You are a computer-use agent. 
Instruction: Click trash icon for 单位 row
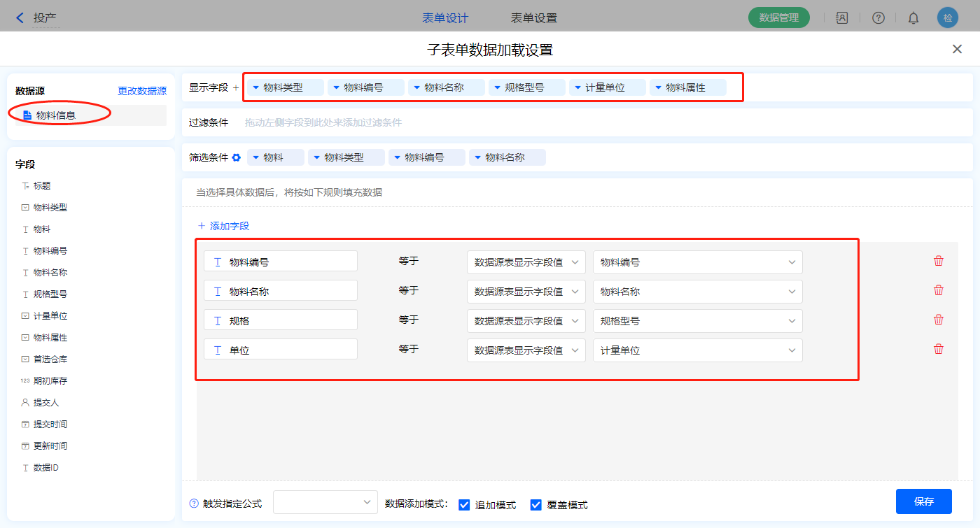(x=939, y=349)
